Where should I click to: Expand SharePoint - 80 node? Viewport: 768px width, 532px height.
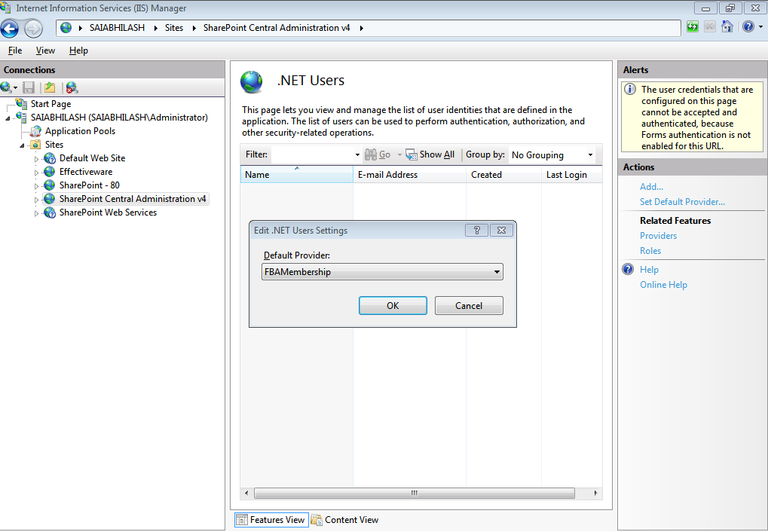[36, 186]
